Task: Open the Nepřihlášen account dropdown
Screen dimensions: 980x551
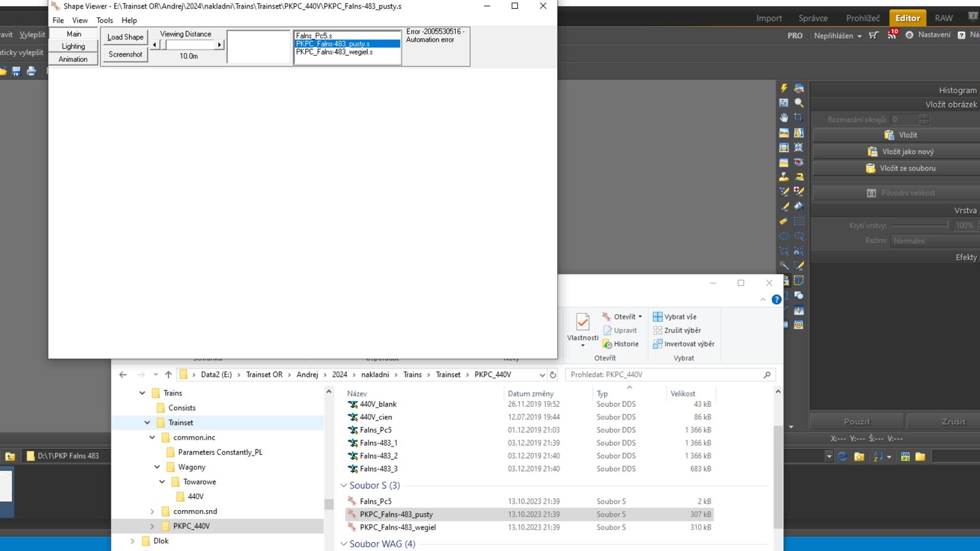Action: coord(837,36)
